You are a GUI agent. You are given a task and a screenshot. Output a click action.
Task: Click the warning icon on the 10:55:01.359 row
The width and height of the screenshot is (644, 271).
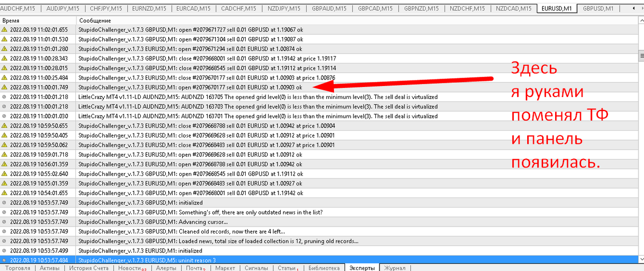coord(4,183)
